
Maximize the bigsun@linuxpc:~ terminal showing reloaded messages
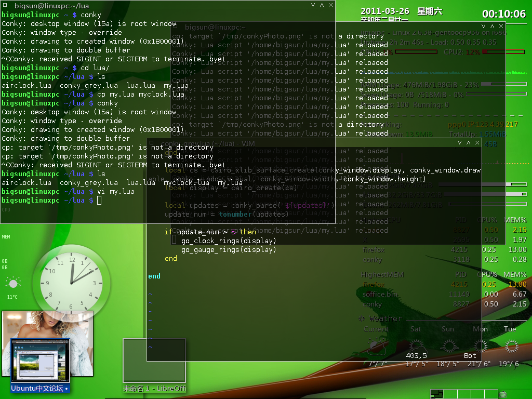point(493,26)
